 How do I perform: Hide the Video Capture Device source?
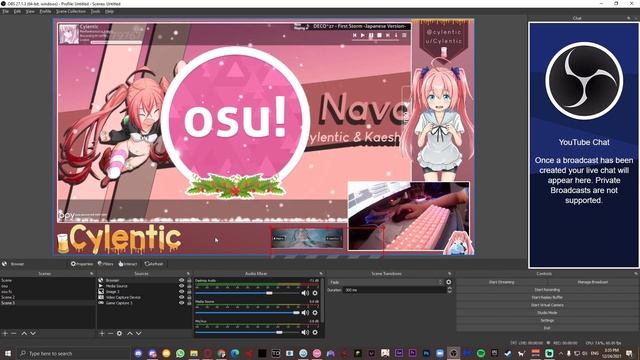click(x=182, y=297)
